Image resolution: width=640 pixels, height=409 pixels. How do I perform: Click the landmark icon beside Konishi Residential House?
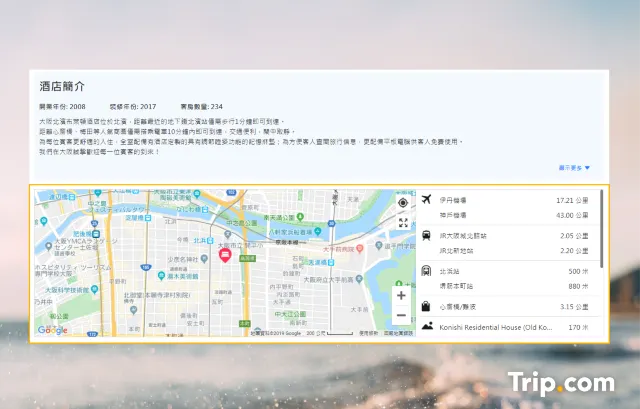pyautogui.click(x=427, y=326)
